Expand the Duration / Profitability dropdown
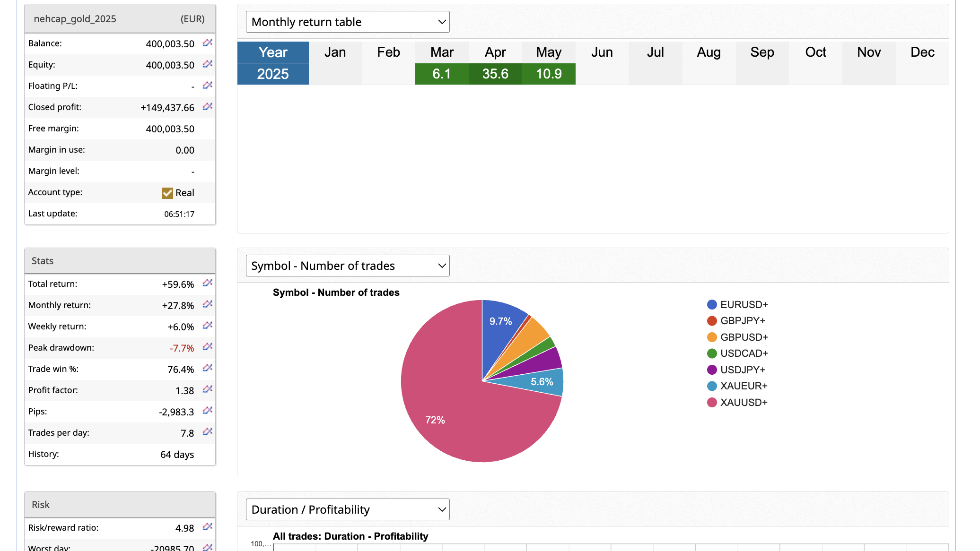This screenshot has width=980, height=551. pyautogui.click(x=348, y=509)
